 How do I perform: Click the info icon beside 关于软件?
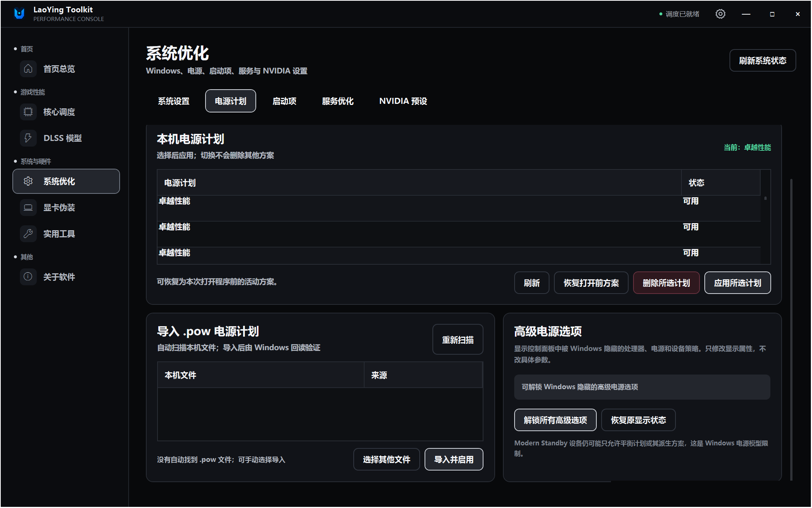28,277
